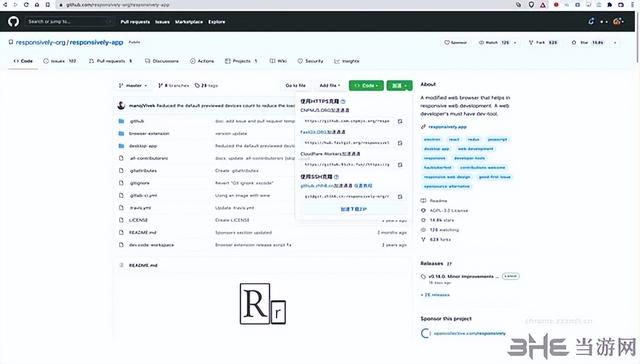This screenshot has width=640, height=364.
Task: Open the LICENSE file
Action: 138,220
